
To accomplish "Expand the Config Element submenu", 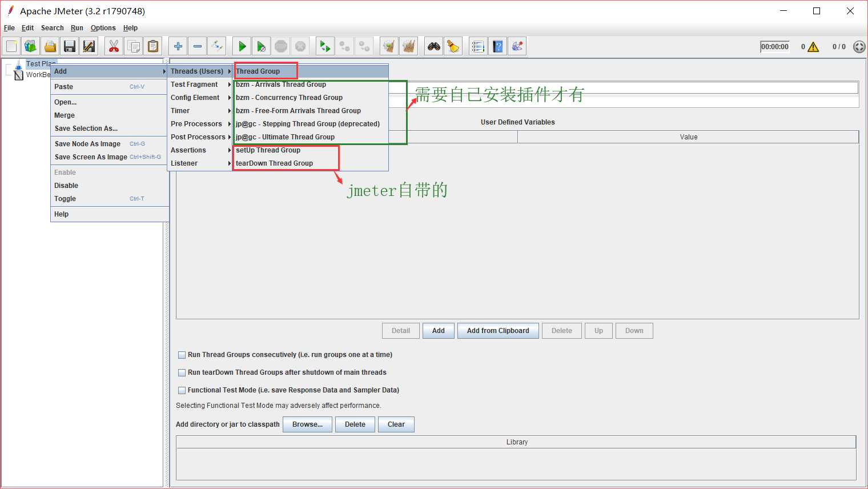I will pos(200,98).
